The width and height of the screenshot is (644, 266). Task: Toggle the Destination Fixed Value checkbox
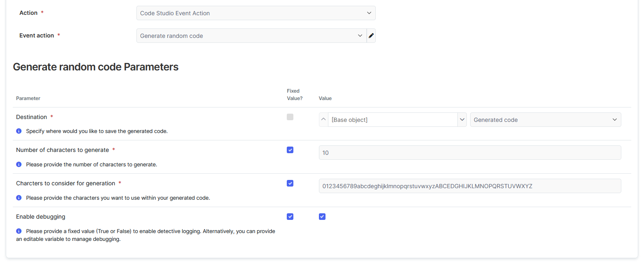(290, 117)
